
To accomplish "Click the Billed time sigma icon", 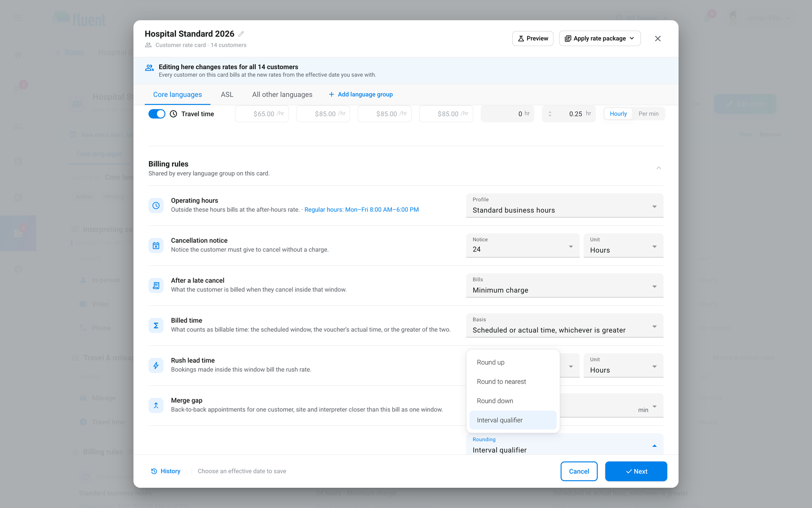I will (156, 325).
